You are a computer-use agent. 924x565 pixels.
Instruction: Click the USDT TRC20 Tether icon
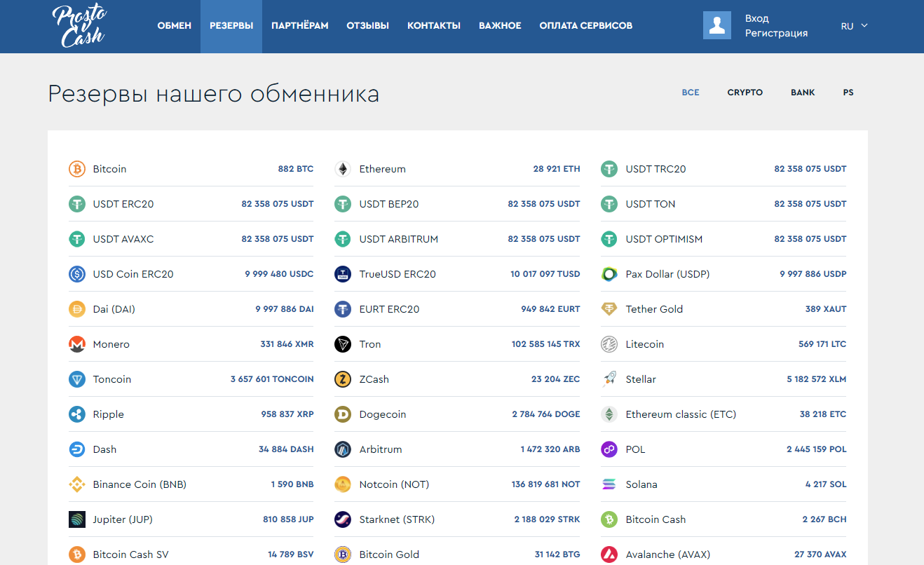pos(609,169)
